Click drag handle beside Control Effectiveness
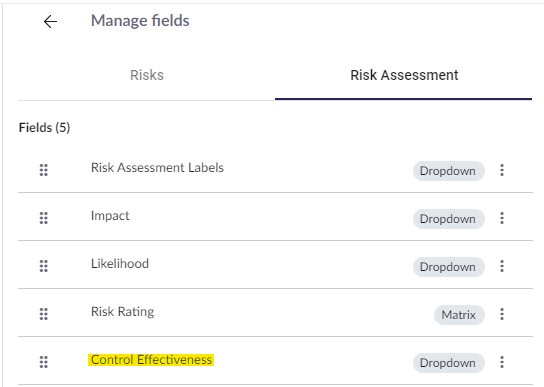 (44, 362)
